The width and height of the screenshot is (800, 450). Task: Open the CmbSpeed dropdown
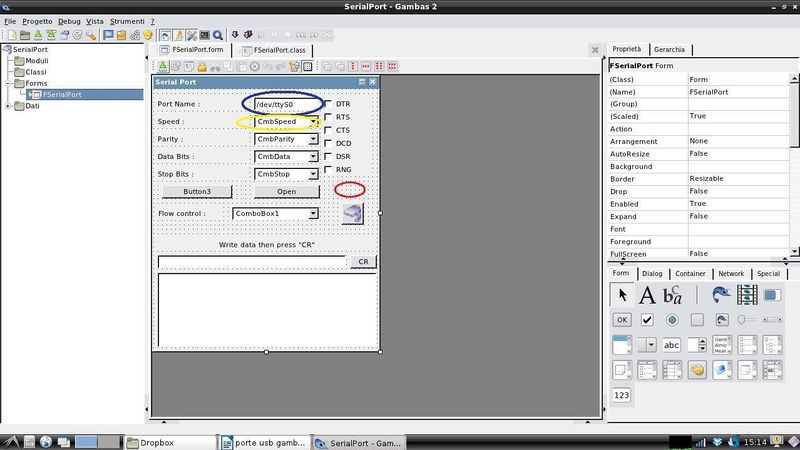(313, 122)
